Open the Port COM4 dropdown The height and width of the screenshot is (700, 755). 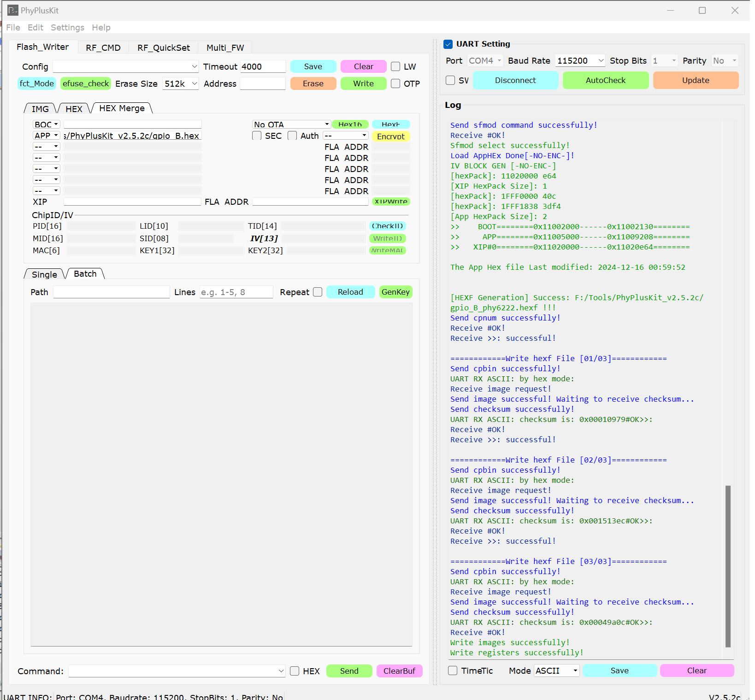click(485, 60)
